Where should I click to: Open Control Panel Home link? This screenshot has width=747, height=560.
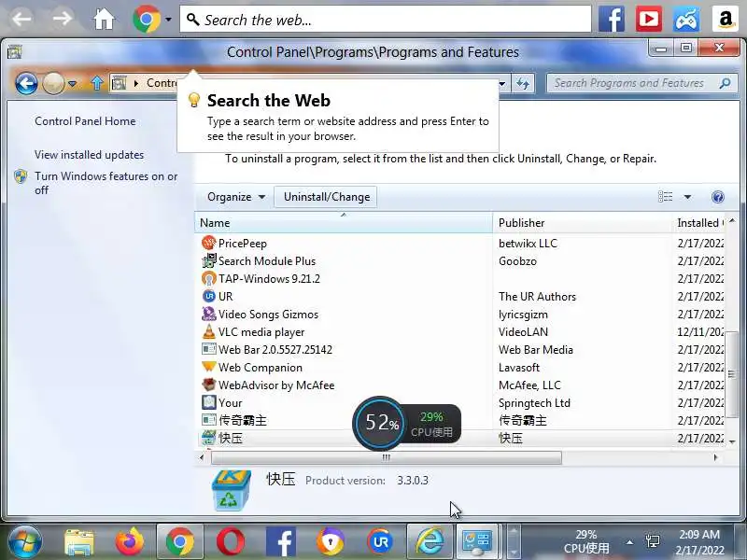click(85, 121)
